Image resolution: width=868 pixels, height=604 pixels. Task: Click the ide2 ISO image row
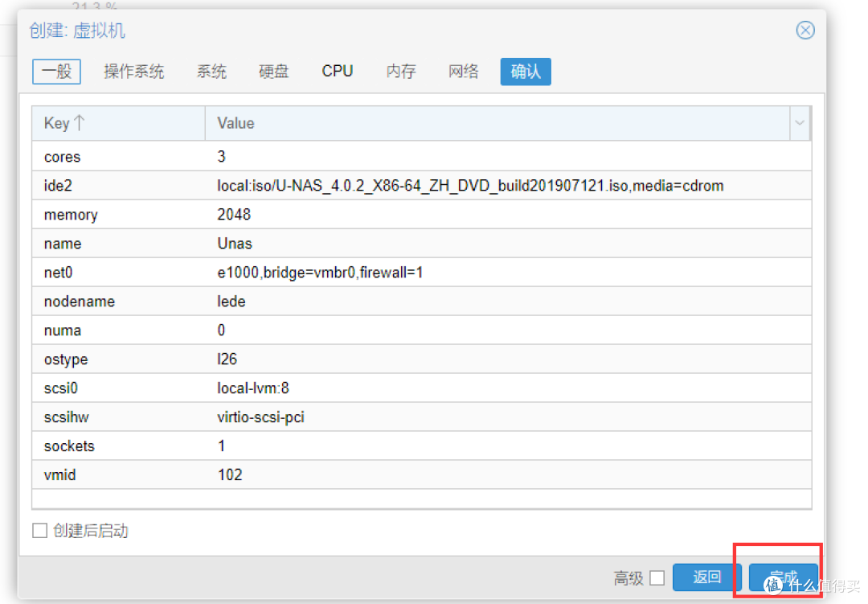coord(321,185)
